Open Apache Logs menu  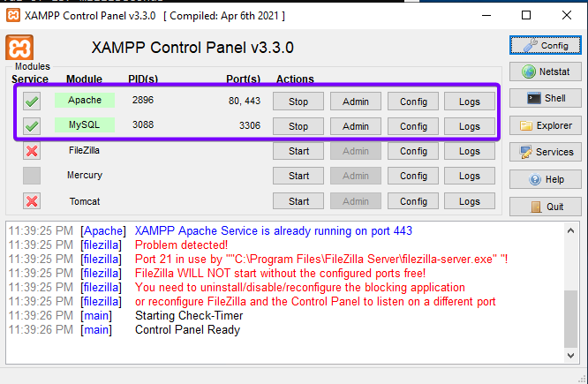coord(470,102)
